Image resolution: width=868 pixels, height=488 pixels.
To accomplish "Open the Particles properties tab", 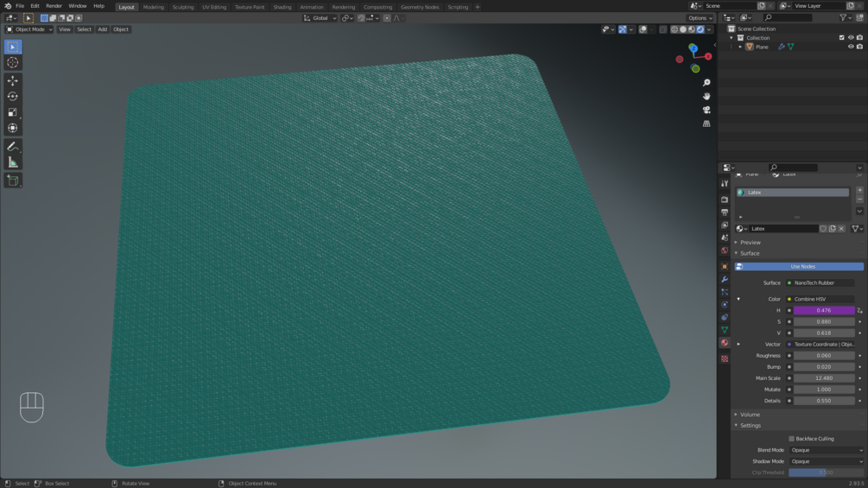I will 725,292.
